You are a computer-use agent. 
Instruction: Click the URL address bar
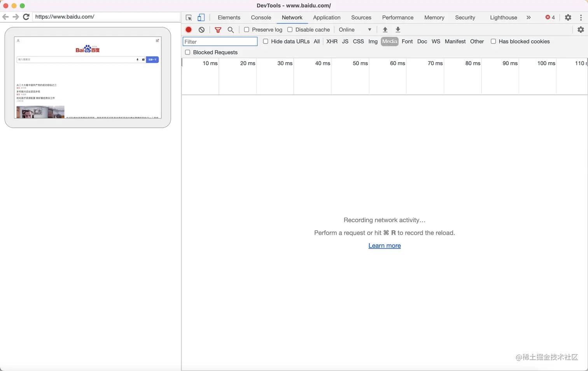106,17
